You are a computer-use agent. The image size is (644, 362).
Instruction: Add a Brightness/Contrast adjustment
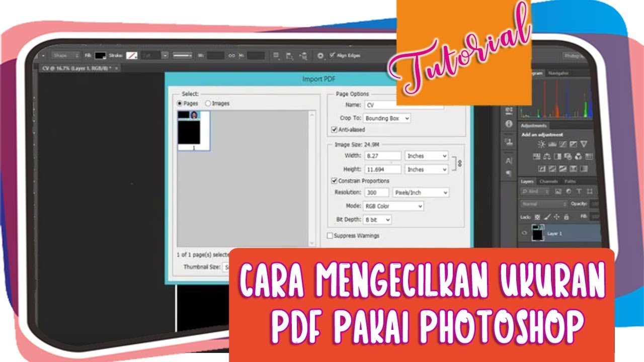coord(542,144)
